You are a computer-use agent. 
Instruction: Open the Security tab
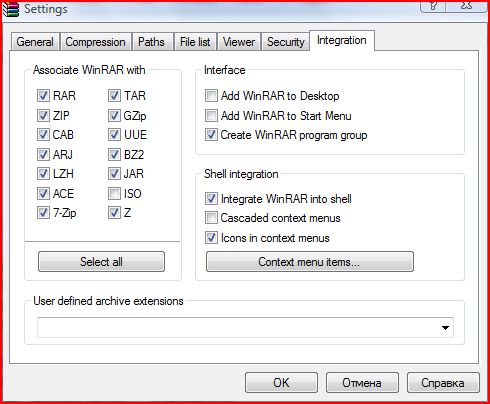click(x=286, y=42)
